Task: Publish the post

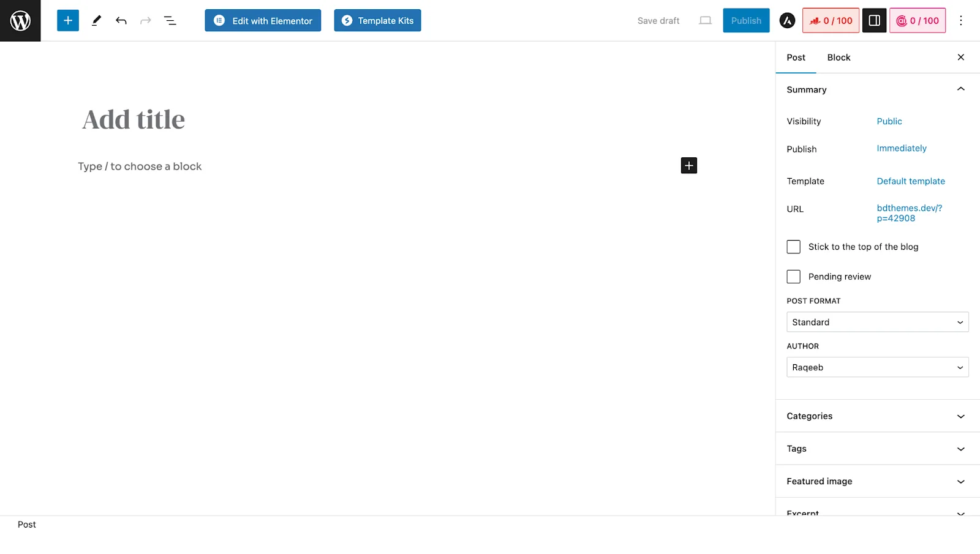Action: pyautogui.click(x=746, y=21)
